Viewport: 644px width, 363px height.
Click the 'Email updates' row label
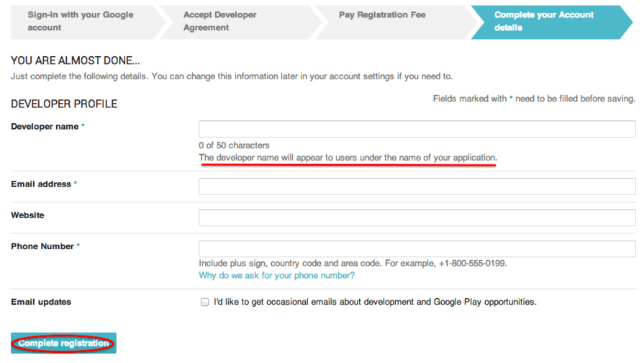(x=41, y=302)
